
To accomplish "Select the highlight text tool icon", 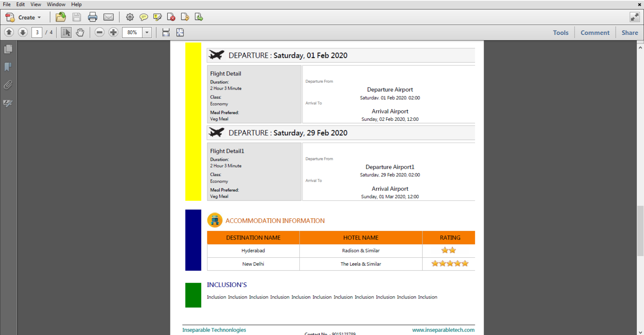I will 157,17.
